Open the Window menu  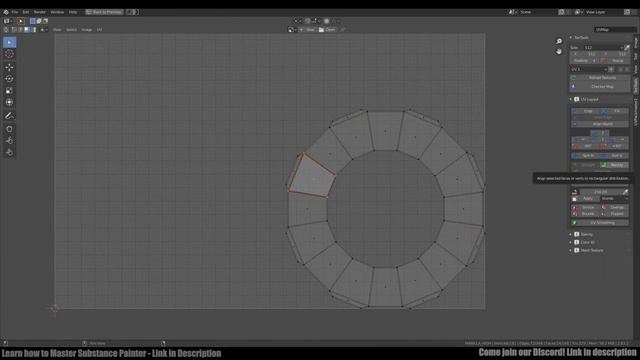(x=57, y=12)
